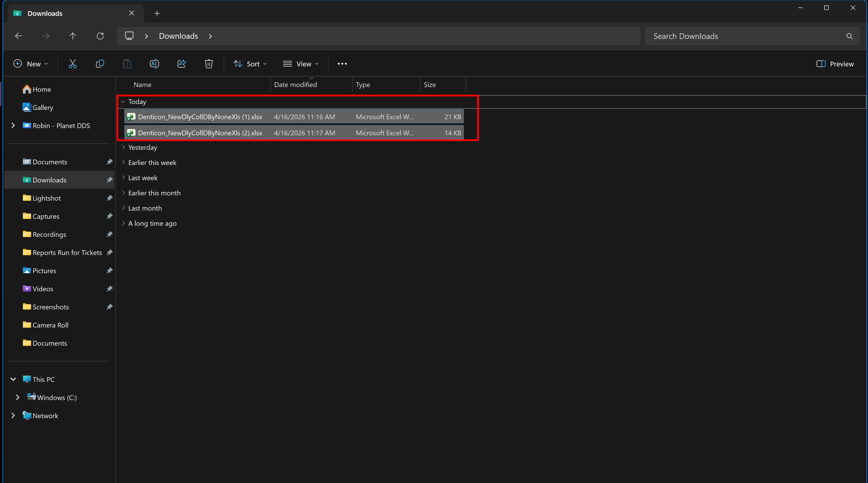Click the 21 KB size cell
Viewport: 868px width, 483px height.
tap(452, 117)
